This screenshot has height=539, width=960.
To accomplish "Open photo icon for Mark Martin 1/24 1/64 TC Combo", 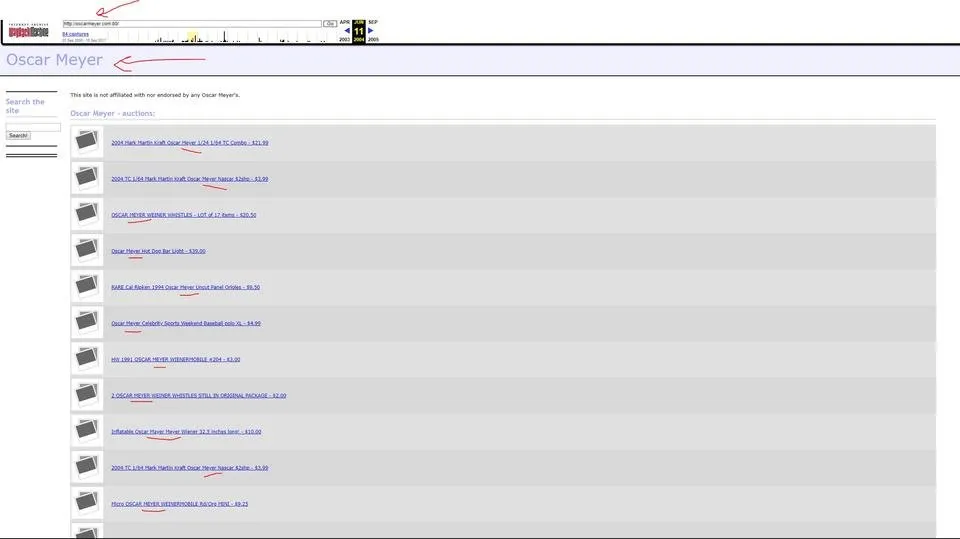I will pyautogui.click(x=86, y=141).
